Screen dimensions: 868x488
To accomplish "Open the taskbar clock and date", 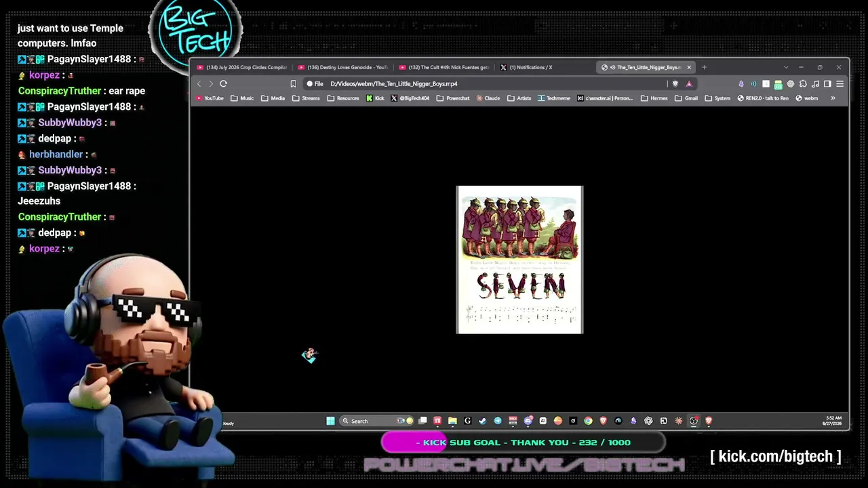I will pos(832,421).
